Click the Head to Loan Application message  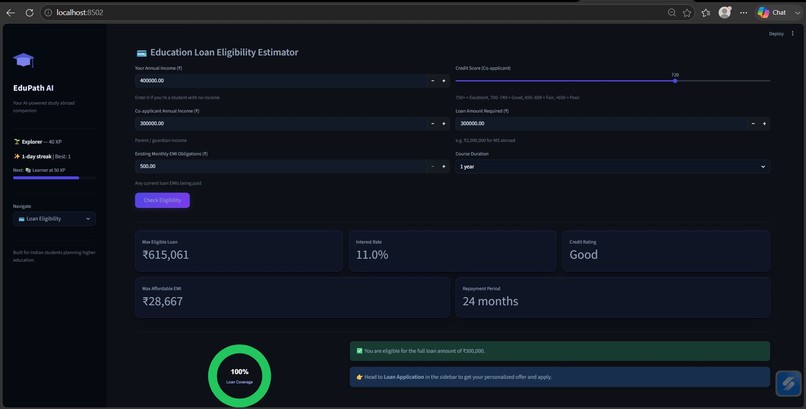point(560,377)
